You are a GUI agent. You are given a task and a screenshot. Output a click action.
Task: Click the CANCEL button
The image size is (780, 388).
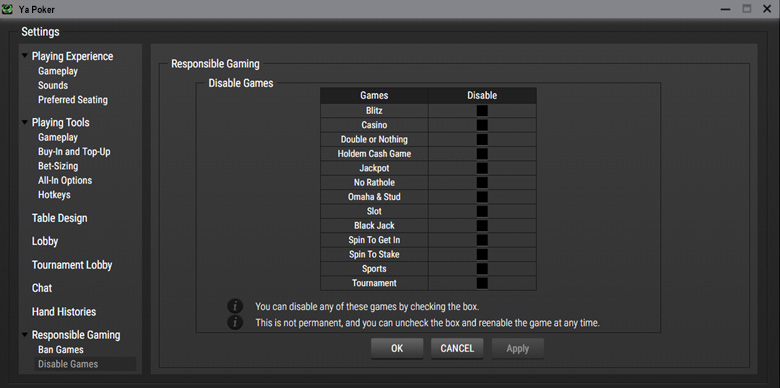pyautogui.click(x=457, y=349)
